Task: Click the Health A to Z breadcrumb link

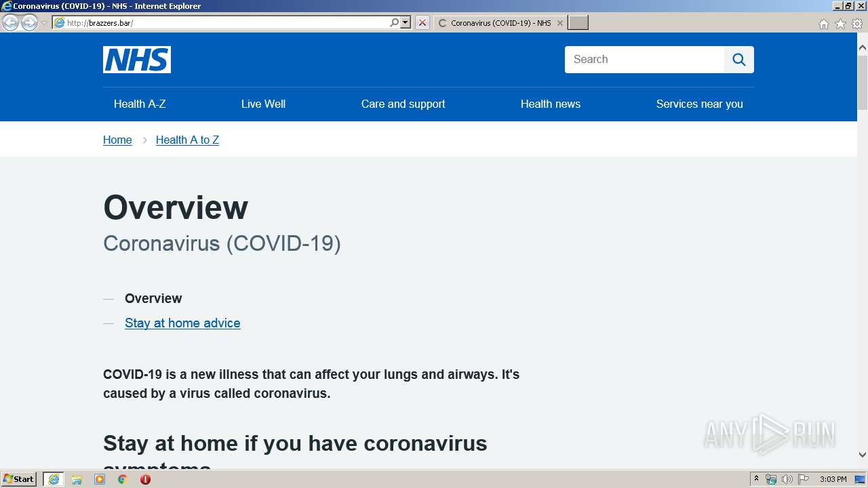Action: (x=187, y=140)
